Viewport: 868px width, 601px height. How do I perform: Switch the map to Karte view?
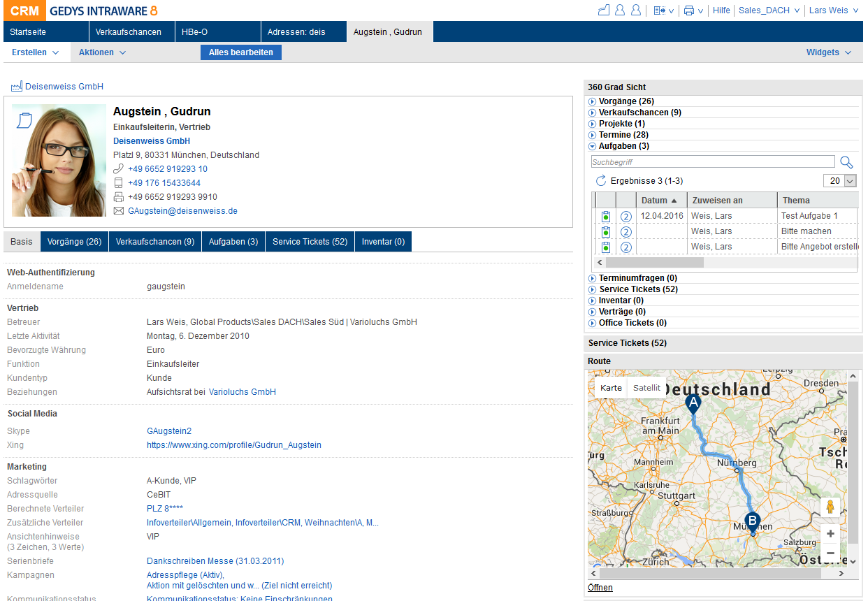(611, 388)
